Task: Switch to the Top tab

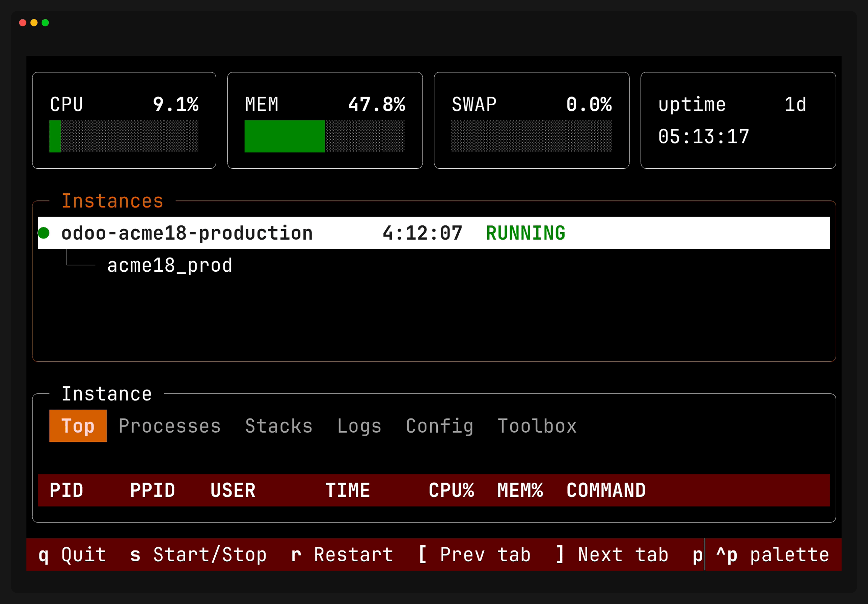Action: point(78,426)
